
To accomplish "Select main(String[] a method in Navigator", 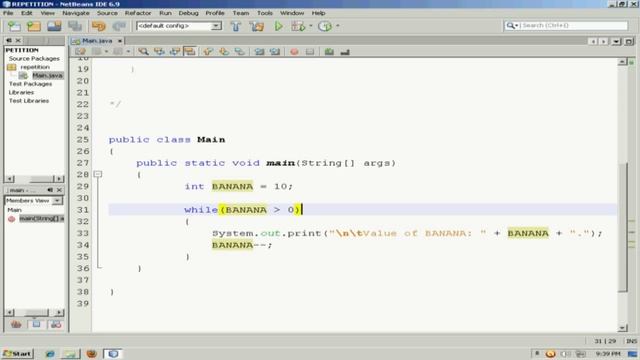I will tap(41, 219).
